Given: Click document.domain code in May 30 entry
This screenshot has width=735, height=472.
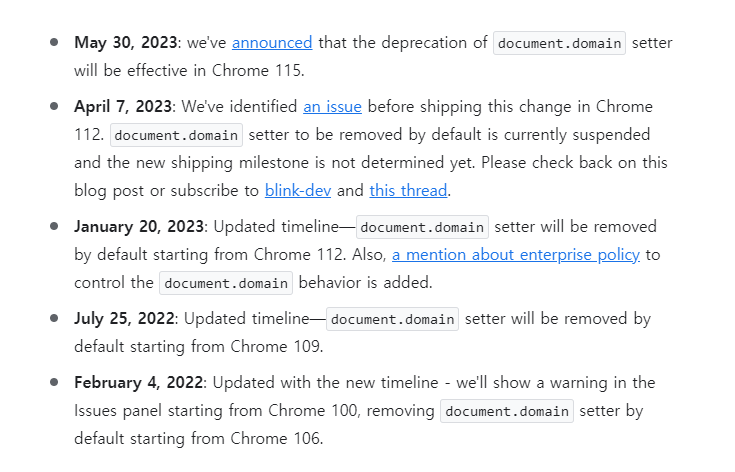Looking at the screenshot, I should 559,43.
